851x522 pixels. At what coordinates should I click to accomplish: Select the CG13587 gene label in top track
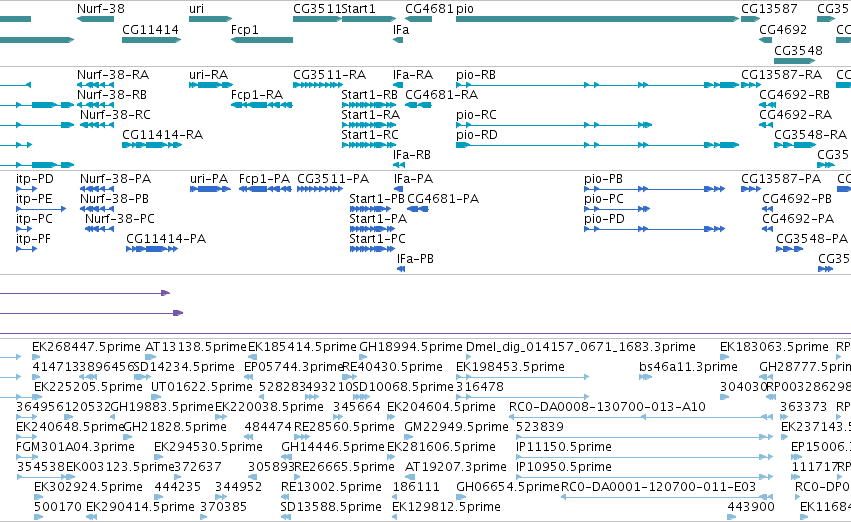[769, 9]
